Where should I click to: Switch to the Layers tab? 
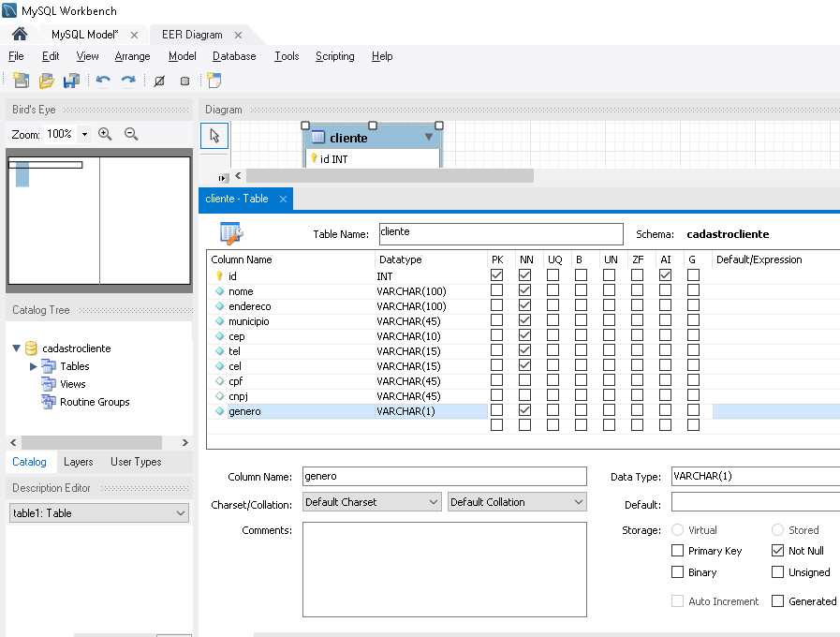point(79,462)
